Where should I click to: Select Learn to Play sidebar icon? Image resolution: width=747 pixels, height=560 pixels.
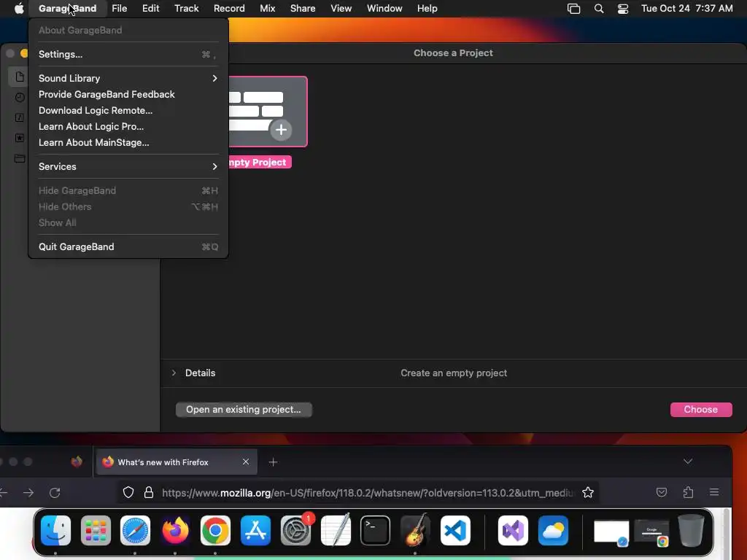[20, 117]
